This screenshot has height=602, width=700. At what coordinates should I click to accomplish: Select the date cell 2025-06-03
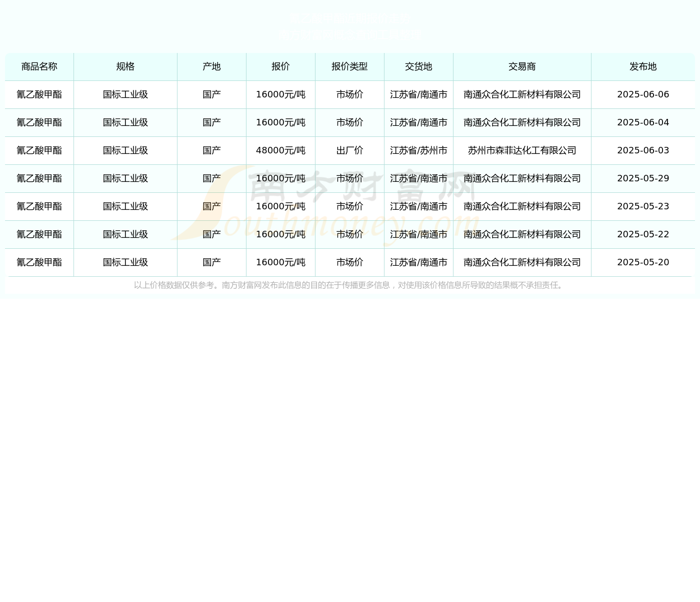[643, 150]
